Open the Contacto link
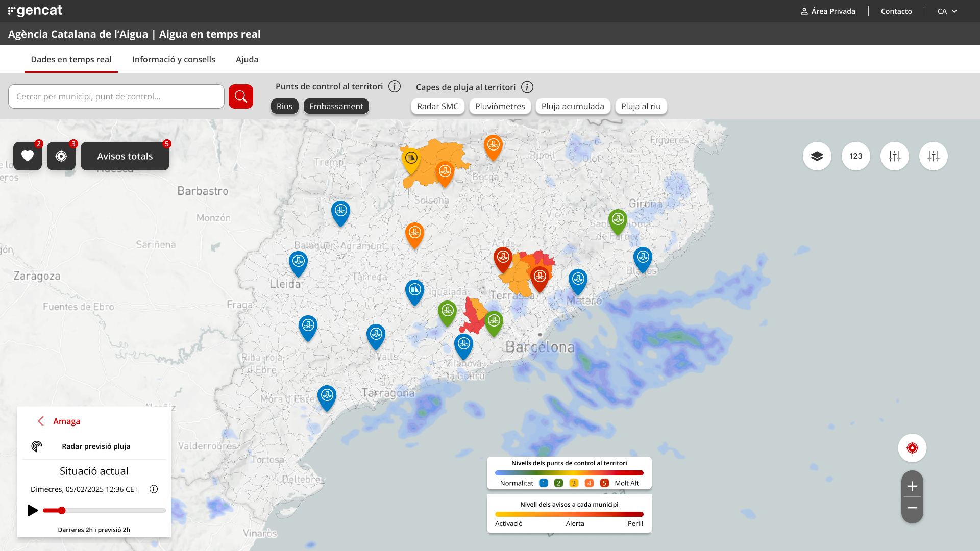980x551 pixels. point(896,11)
